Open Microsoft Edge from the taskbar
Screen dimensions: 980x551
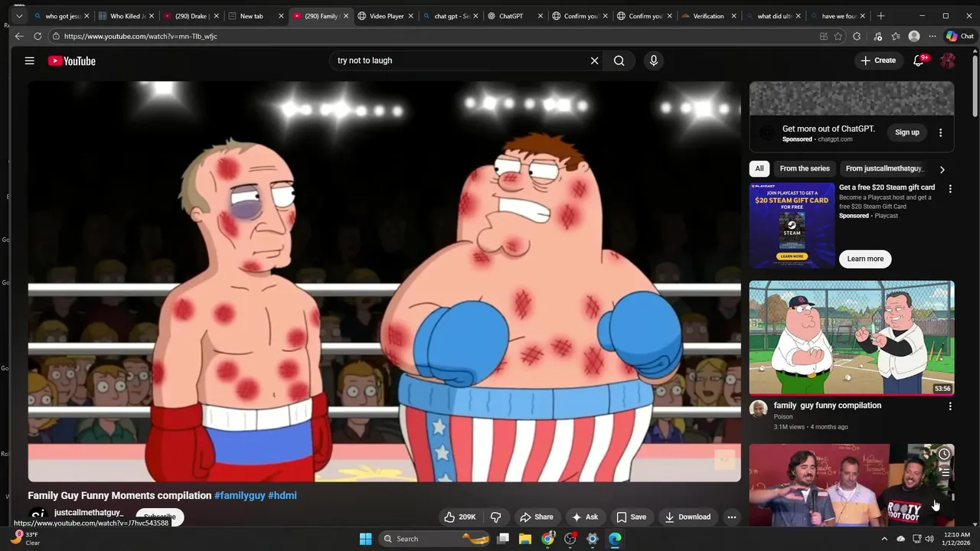point(615,539)
